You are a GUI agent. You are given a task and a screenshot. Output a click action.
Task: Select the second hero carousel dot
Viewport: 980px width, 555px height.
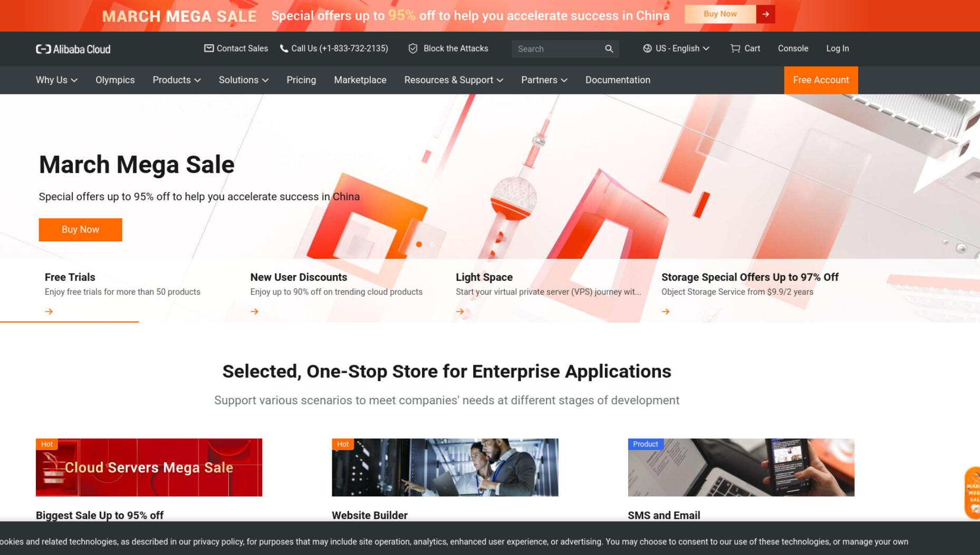click(432, 245)
